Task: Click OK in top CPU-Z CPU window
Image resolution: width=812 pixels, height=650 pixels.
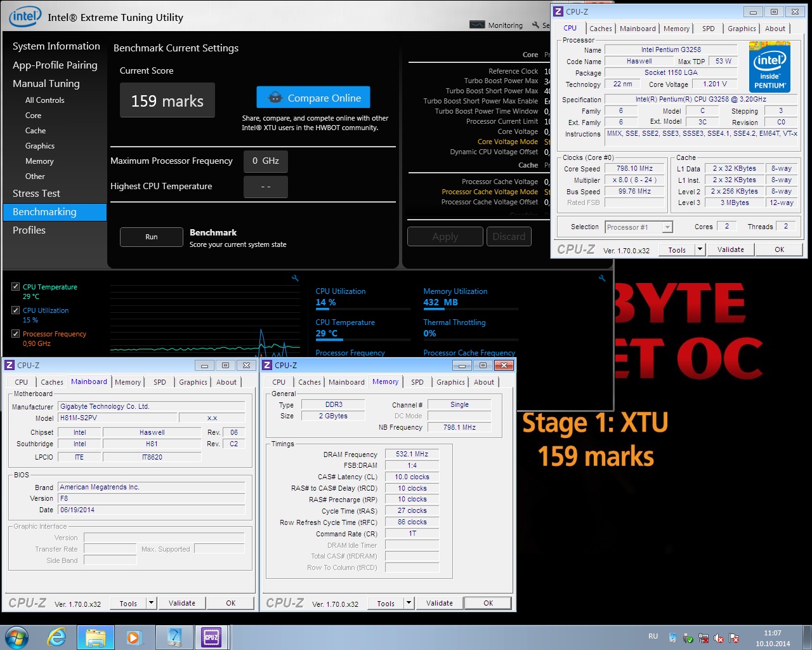Action: point(780,249)
